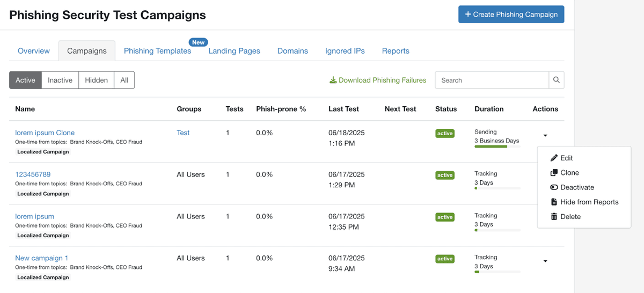
Task: Click the Name column header
Action: click(x=25, y=109)
